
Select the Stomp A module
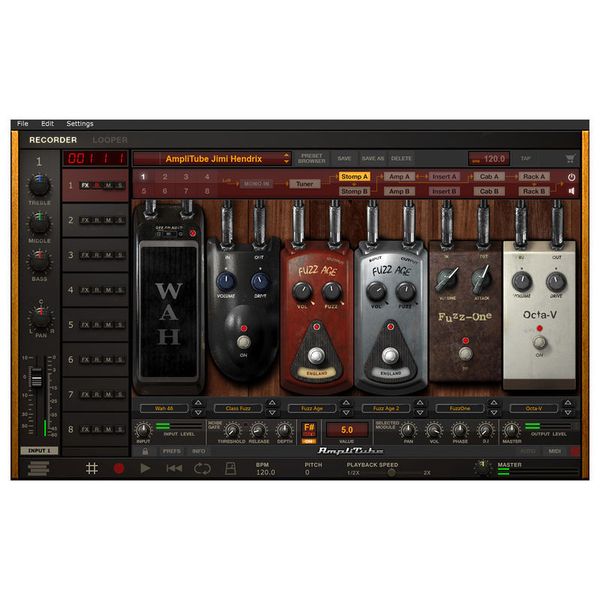point(354,177)
